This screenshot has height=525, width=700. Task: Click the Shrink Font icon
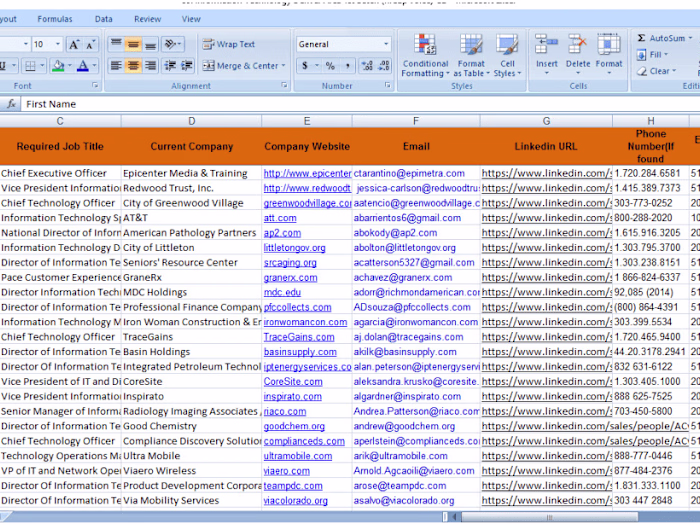91,44
